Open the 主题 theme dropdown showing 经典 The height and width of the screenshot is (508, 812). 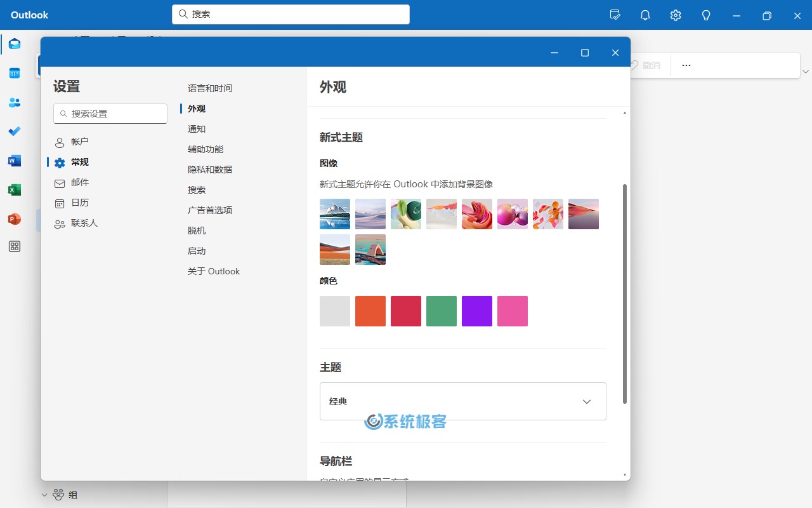(463, 401)
